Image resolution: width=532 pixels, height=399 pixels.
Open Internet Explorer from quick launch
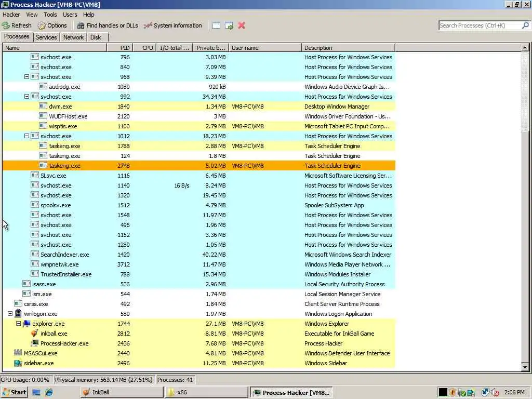tap(49, 392)
